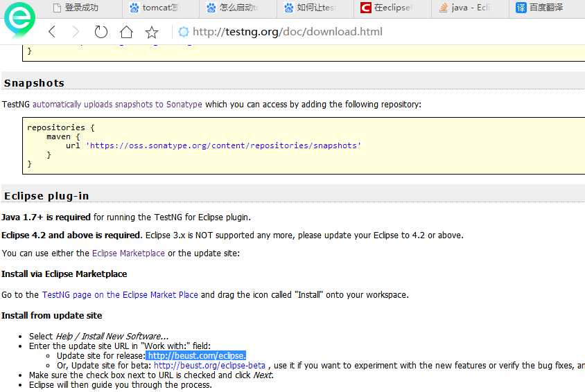
Task: Open the highlighted http://beust.com/eclipse link
Action: [x=197, y=356]
